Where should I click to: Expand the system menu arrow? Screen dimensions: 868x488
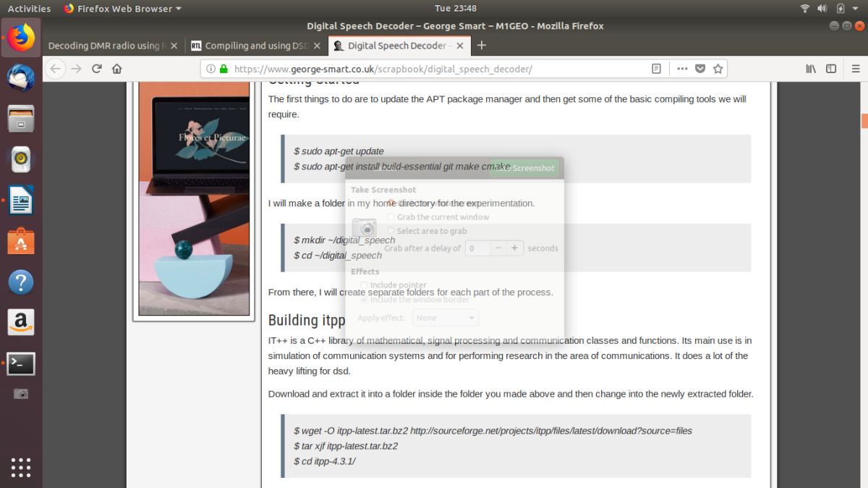856,9
